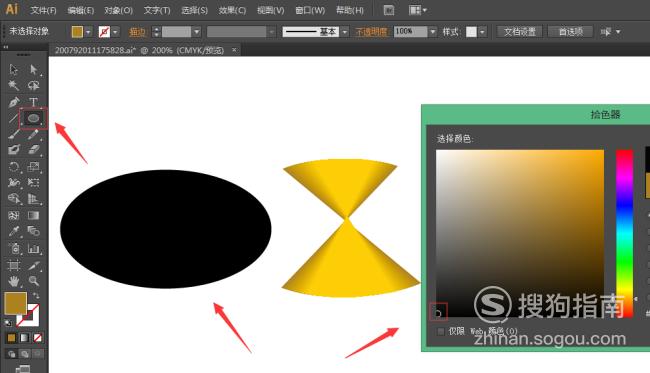Expand the 样式 style dropdown
Screen dimensions: 650x373
click(482, 31)
